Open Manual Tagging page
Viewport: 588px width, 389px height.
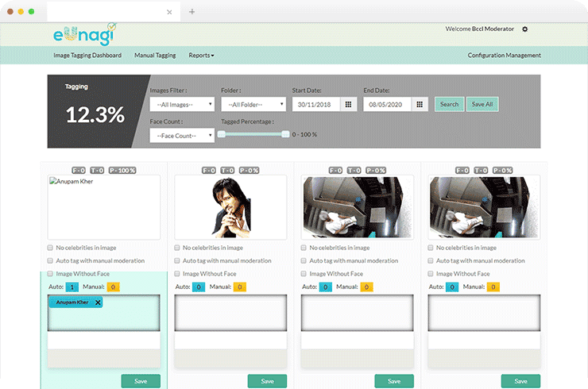coord(155,55)
